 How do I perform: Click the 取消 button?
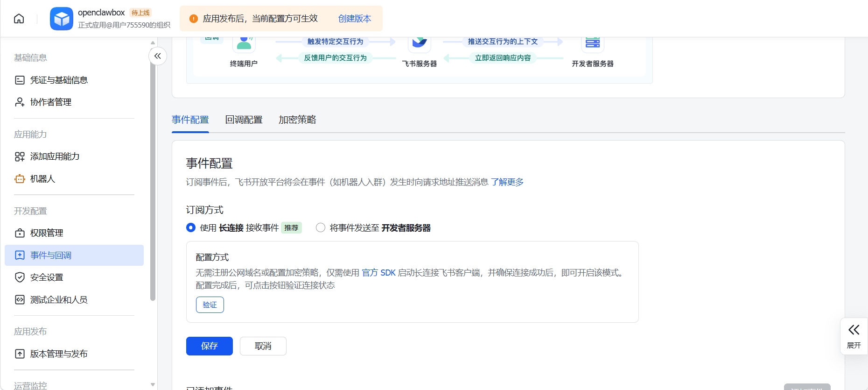pos(263,346)
